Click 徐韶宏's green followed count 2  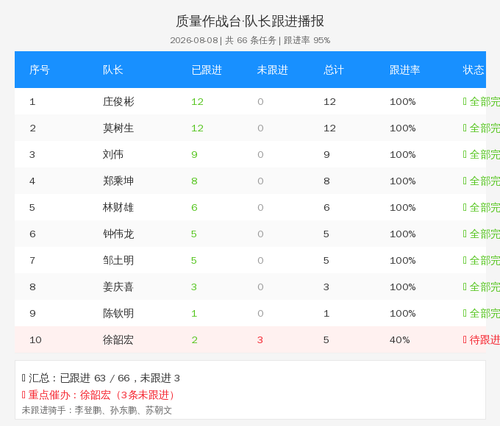(x=194, y=340)
